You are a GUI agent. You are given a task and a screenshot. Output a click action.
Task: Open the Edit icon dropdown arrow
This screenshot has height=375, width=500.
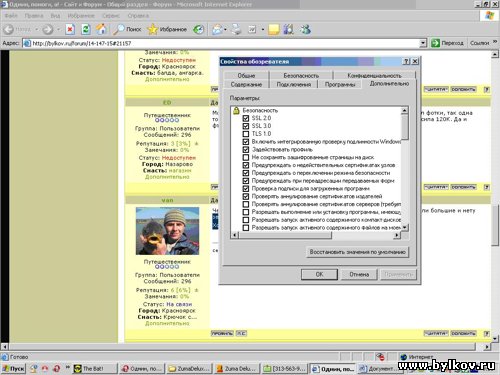[263, 29]
